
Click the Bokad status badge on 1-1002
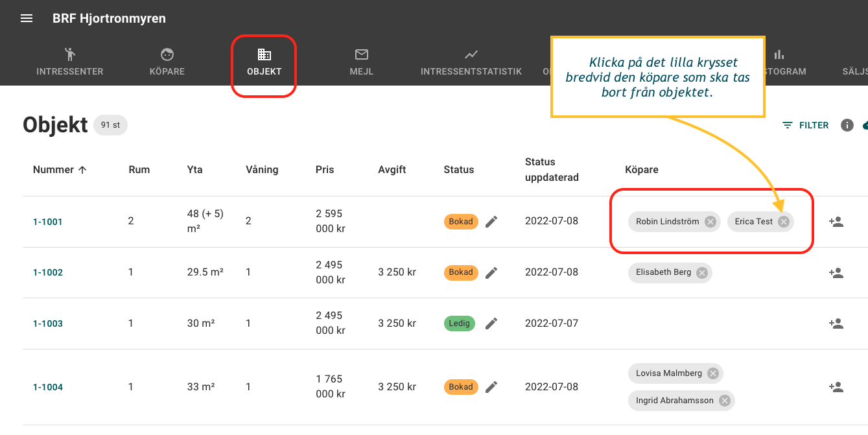point(461,273)
